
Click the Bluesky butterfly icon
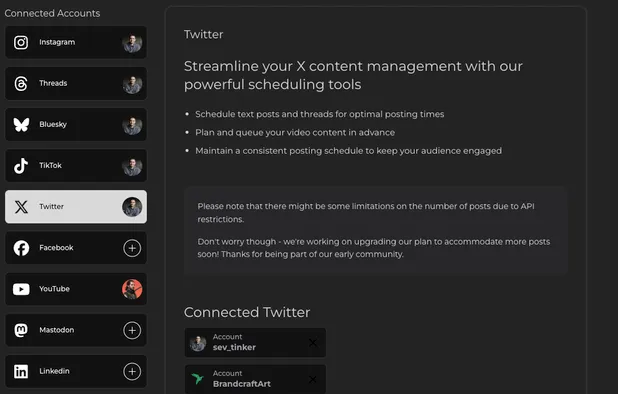point(21,125)
